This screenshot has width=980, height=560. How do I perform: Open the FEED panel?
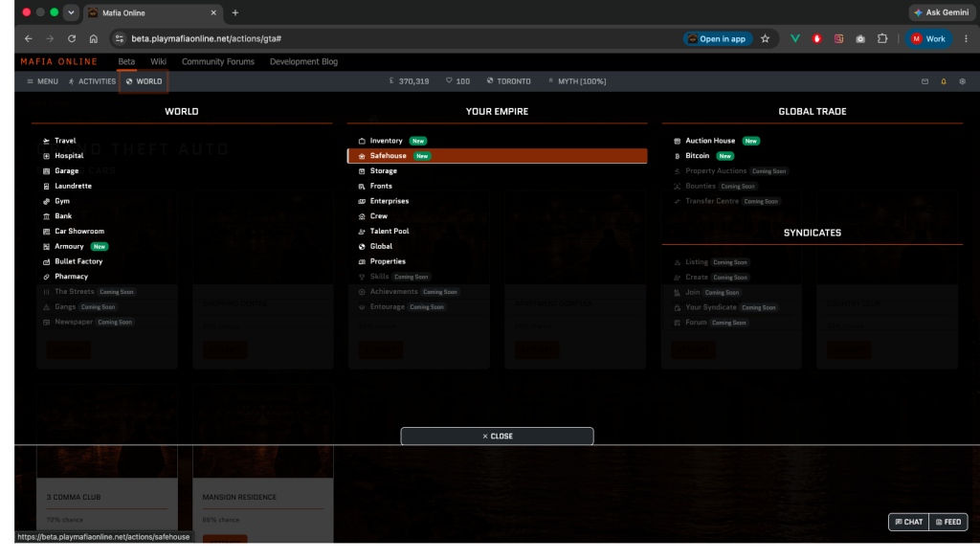pos(948,522)
